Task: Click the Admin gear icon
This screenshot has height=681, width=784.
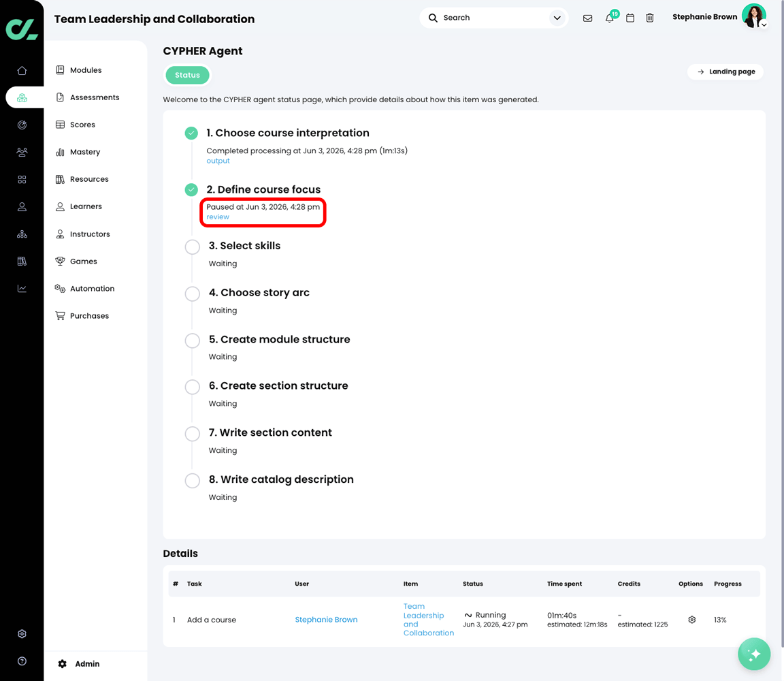Action: [63, 664]
